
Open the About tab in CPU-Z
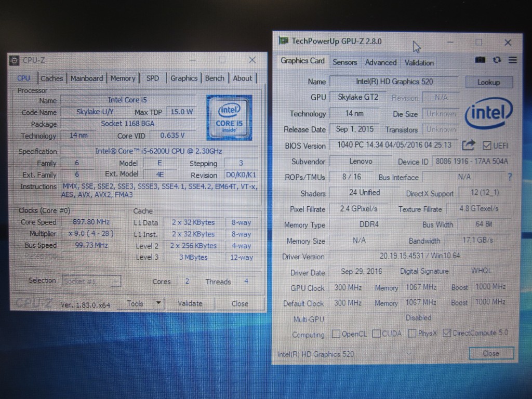point(243,78)
